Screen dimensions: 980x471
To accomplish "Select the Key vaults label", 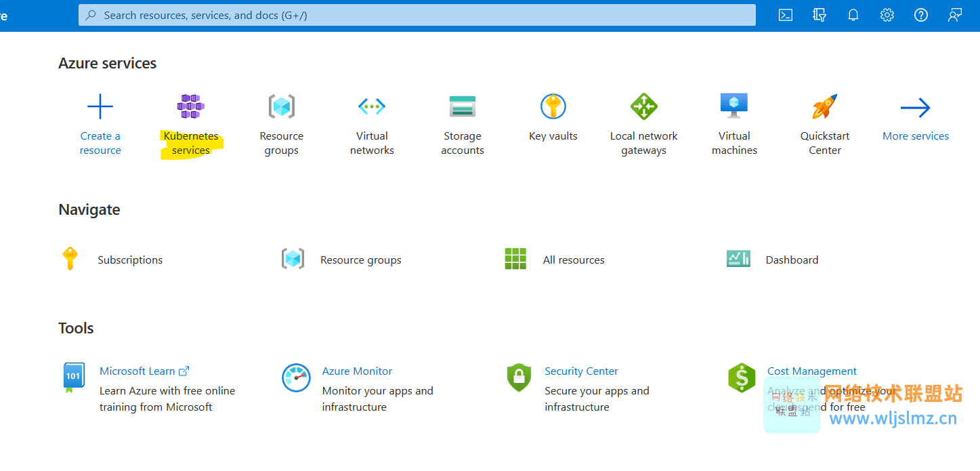I will [x=553, y=136].
